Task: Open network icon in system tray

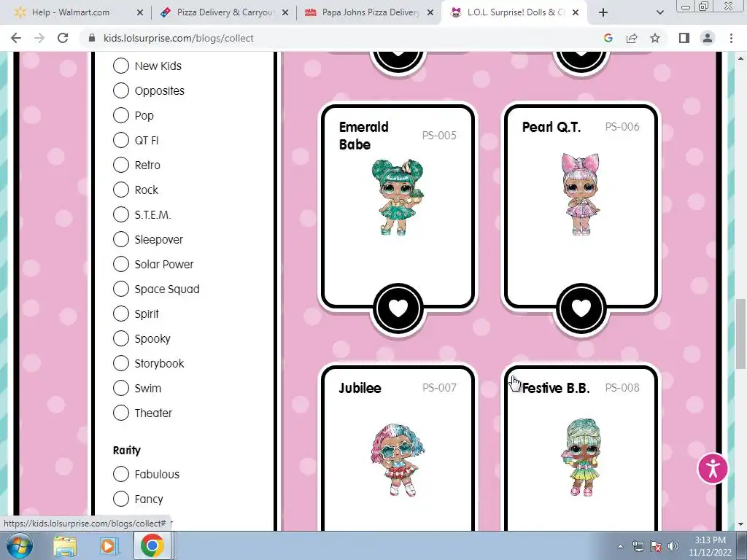Action: tap(638, 546)
